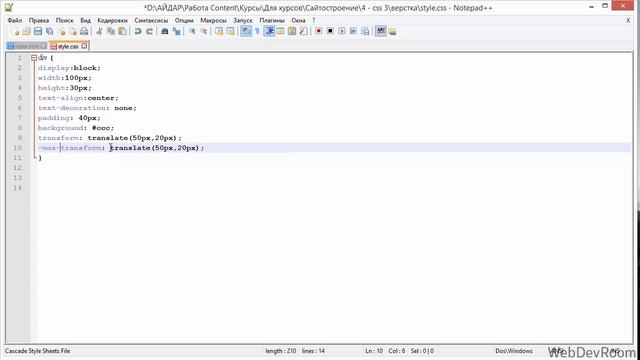This screenshot has width=640, height=360.
Task: Click the Zoom In toolbar icon
Action: point(192,31)
